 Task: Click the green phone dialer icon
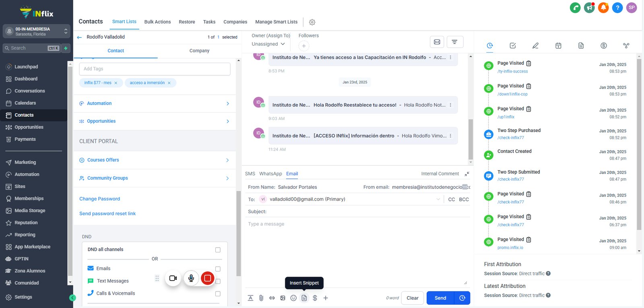(575, 7)
